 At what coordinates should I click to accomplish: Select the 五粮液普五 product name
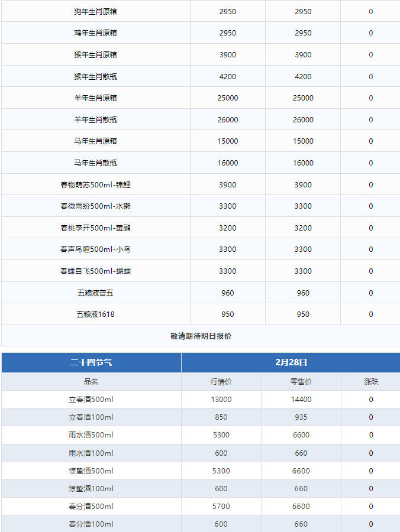[95, 293]
